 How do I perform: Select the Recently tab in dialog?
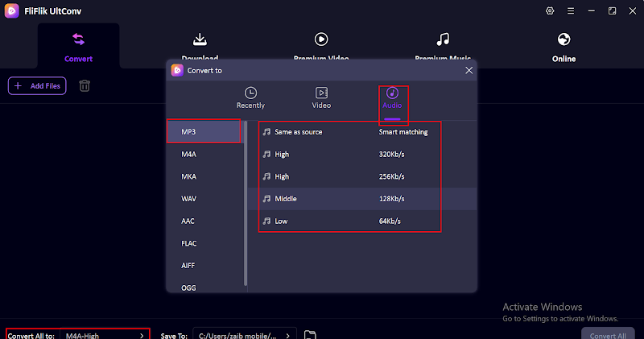pyautogui.click(x=250, y=98)
